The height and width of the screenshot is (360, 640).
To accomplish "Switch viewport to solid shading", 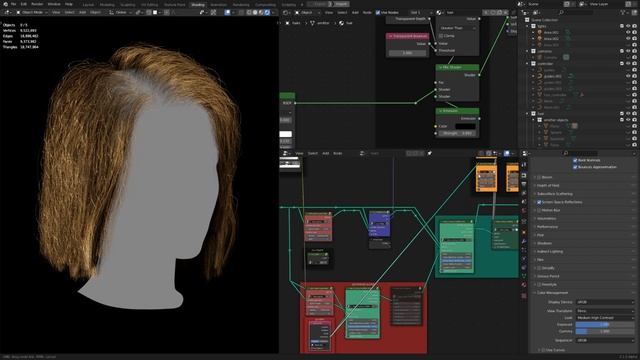I will pyautogui.click(x=255, y=12).
